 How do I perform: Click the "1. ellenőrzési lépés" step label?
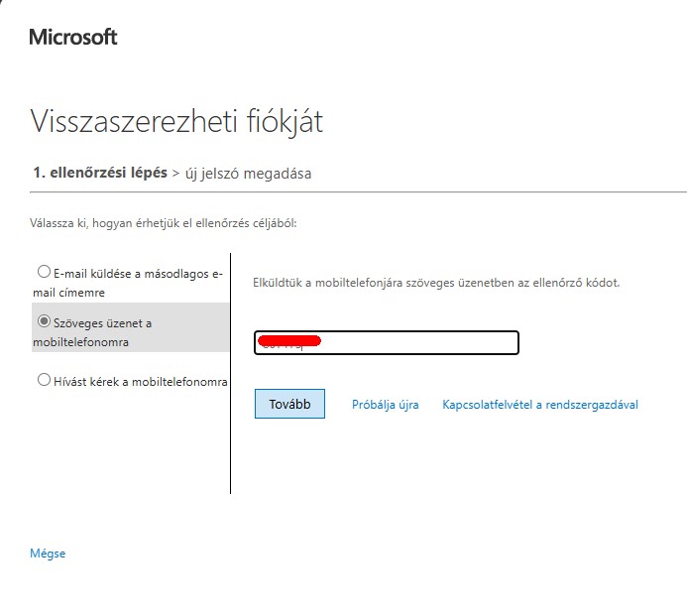coord(100,173)
